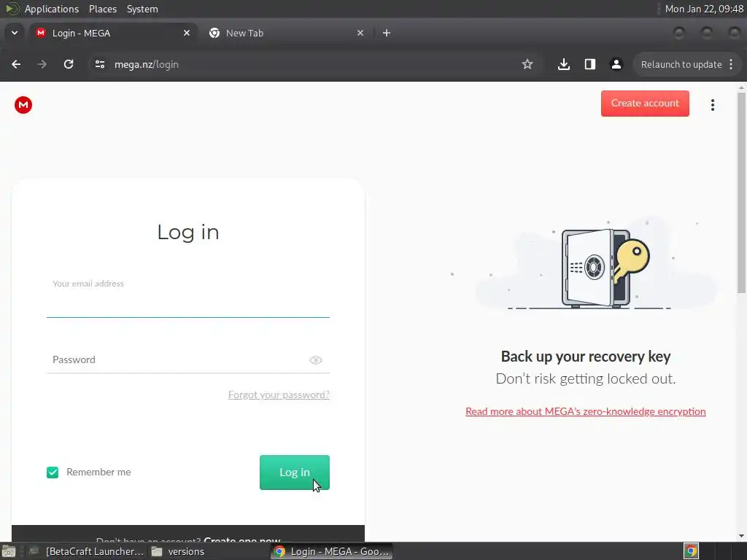Viewport: 747px width, 560px height.
Task: Switch to the Login - MEGA tab
Action: 113,33
